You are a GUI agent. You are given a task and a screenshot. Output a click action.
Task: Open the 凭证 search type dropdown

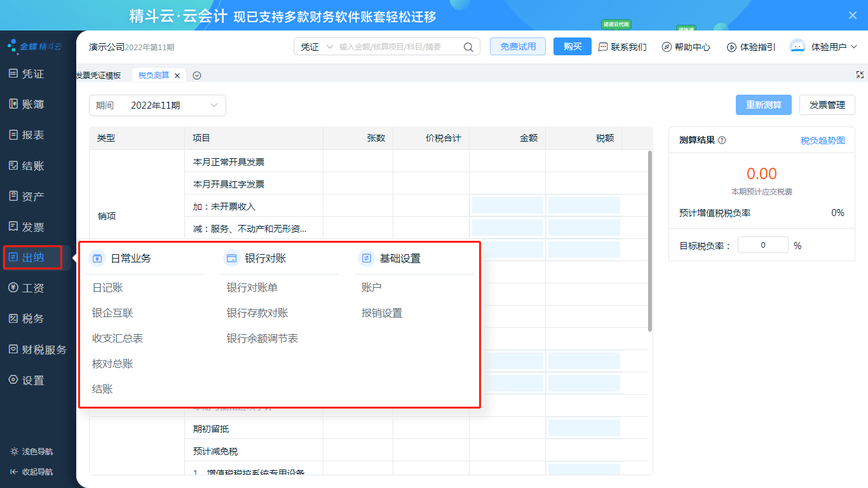317,47
